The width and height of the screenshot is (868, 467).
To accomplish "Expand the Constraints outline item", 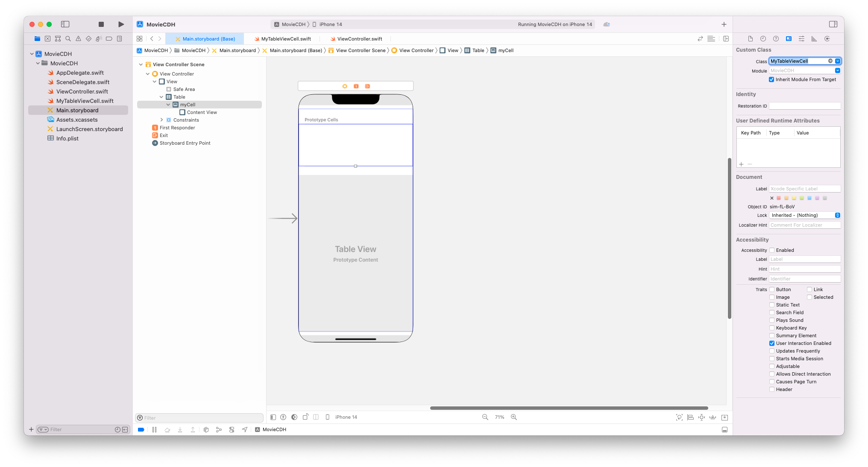I will pos(161,120).
